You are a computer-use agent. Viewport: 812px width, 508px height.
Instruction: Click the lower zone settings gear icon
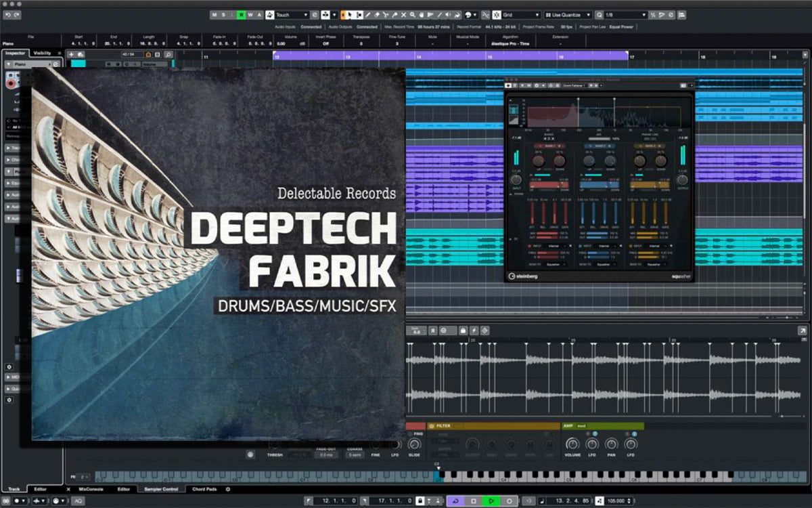[228, 489]
